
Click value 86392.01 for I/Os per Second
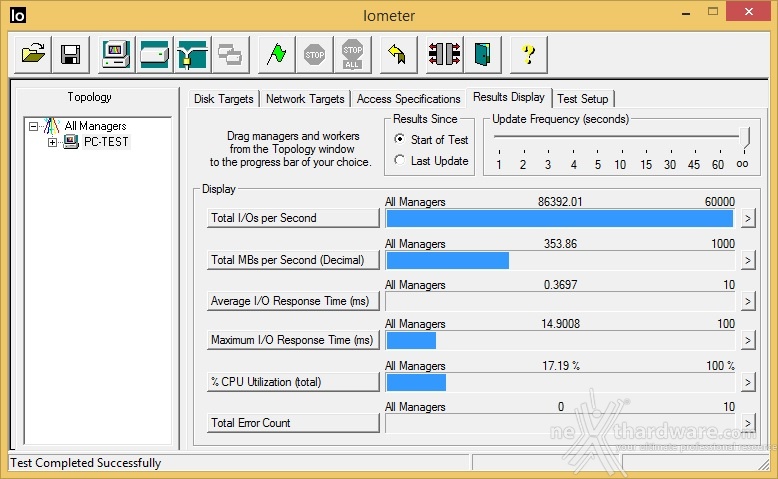[x=560, y=202]
